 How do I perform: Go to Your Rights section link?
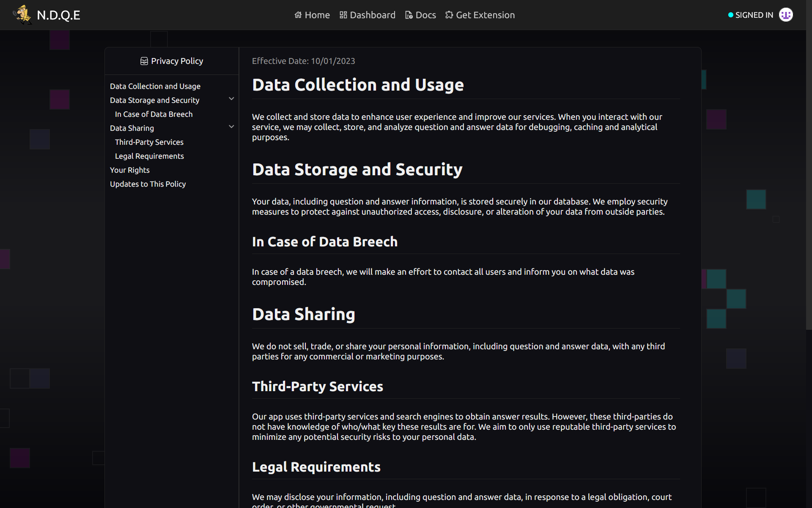pos(129,170)
